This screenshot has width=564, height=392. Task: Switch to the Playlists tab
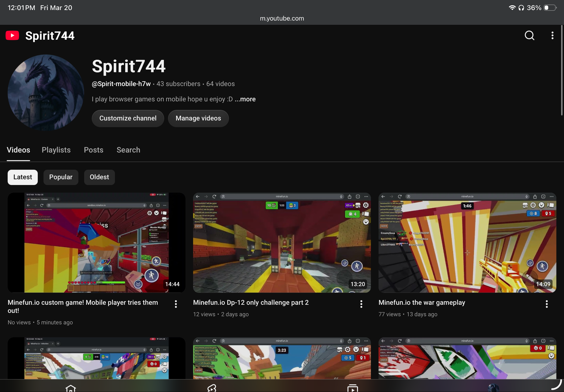(56, 150)
